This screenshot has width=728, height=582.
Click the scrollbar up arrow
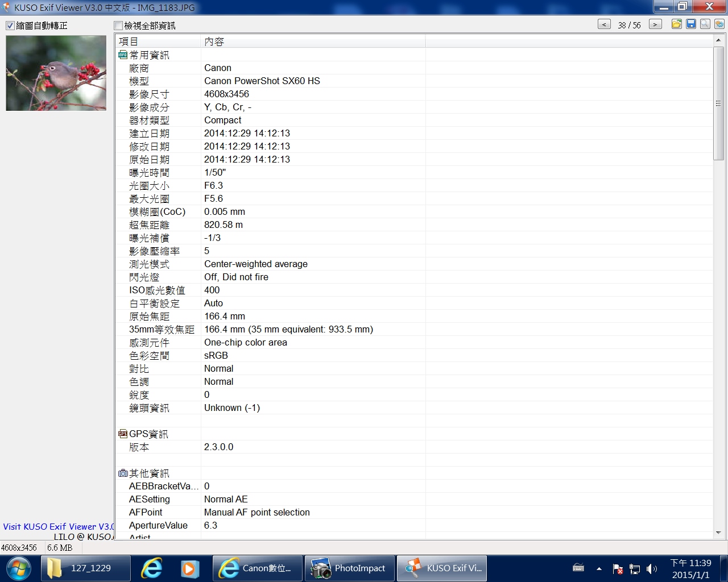(718, 40)
